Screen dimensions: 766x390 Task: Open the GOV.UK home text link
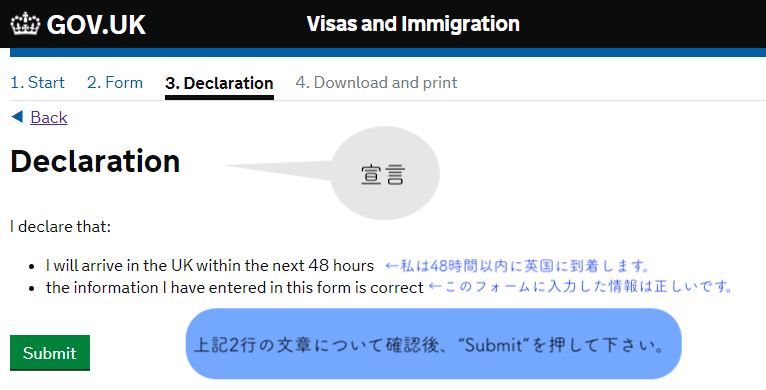coord(96,24)
